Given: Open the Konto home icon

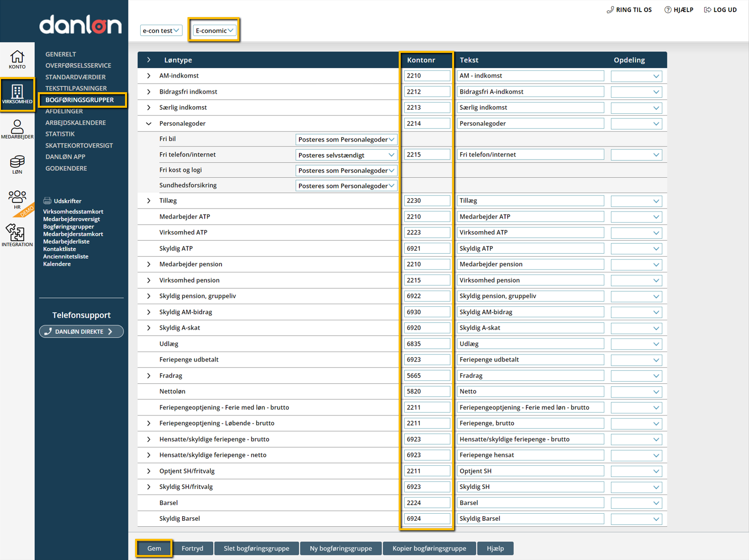Looking at the screenshot, I should 17,57.
